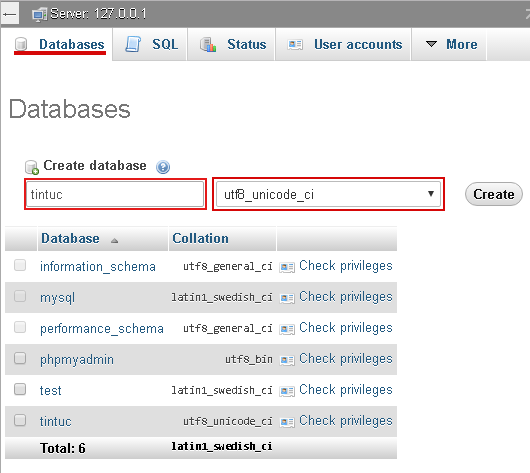Sort by Collation column header
530x473 pixels.
point(200,239)
